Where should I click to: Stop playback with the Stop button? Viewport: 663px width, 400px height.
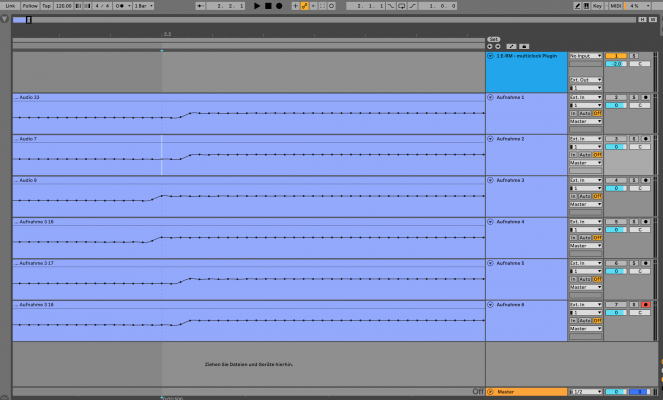pyautogui.click(x=268, y=6)
